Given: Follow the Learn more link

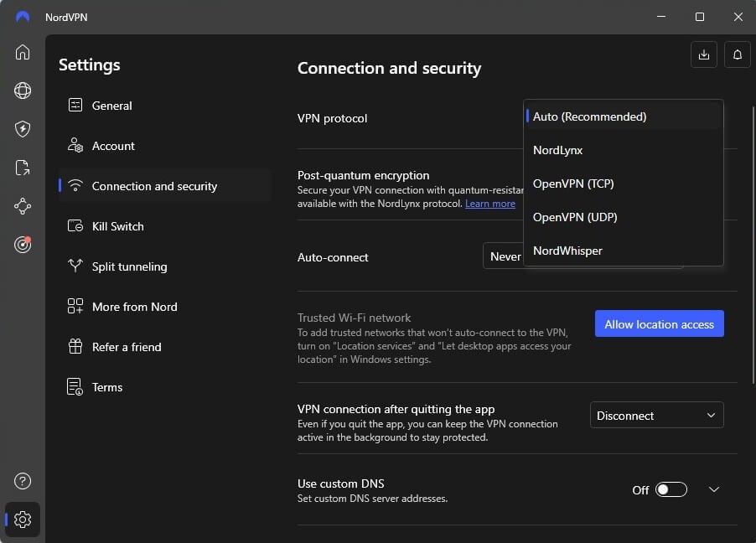Looking at the screenshot, I should (489, 204).
